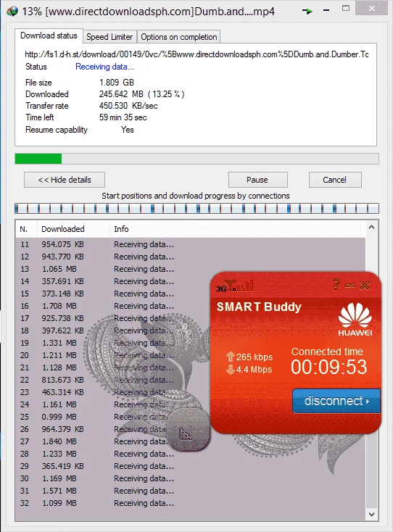The width and height of the screenshot is (393, 532).
Task: Click the transfer rate 450.530 KB/sec
Action: 128,106
